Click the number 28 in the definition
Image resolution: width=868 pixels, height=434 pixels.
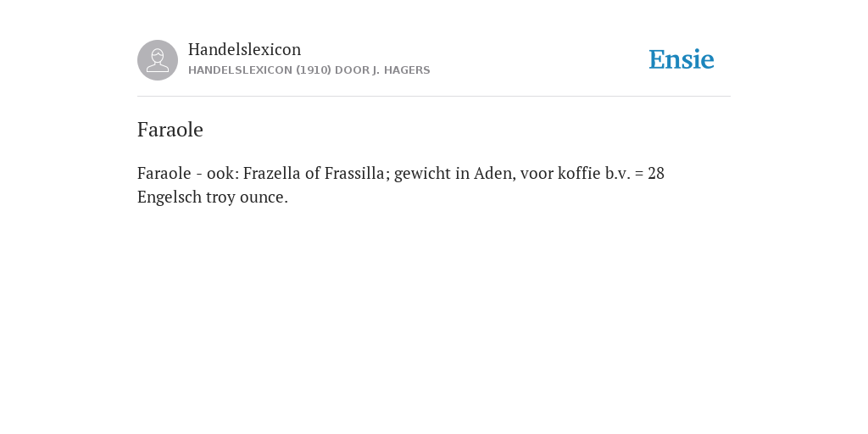click(x=656, y=173)
